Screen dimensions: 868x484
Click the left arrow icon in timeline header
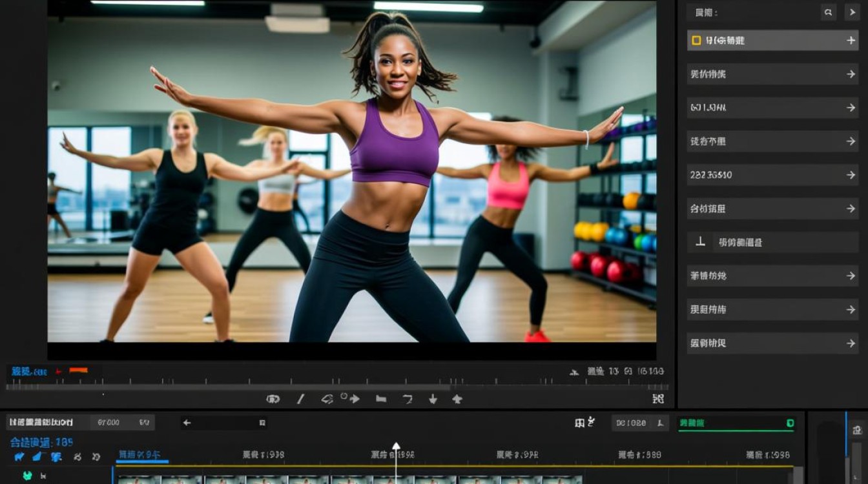coord(187,423)
